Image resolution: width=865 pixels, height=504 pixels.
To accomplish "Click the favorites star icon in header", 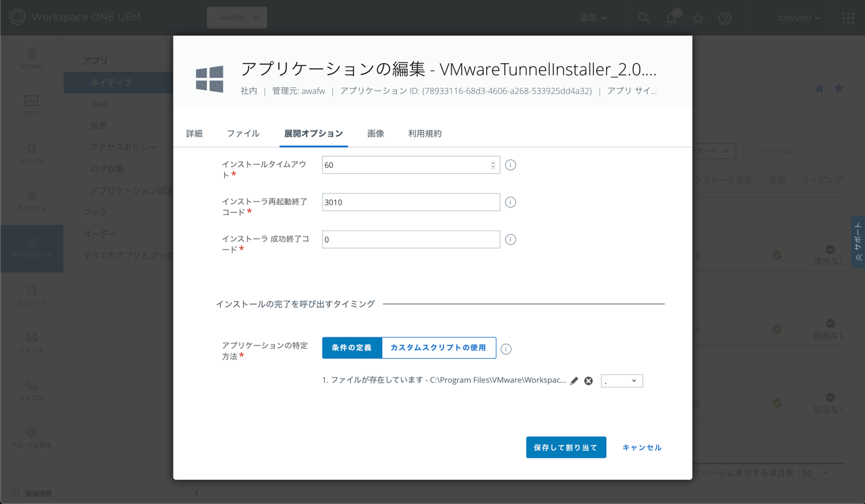I will pyautogui.click(x=698, y=18).
